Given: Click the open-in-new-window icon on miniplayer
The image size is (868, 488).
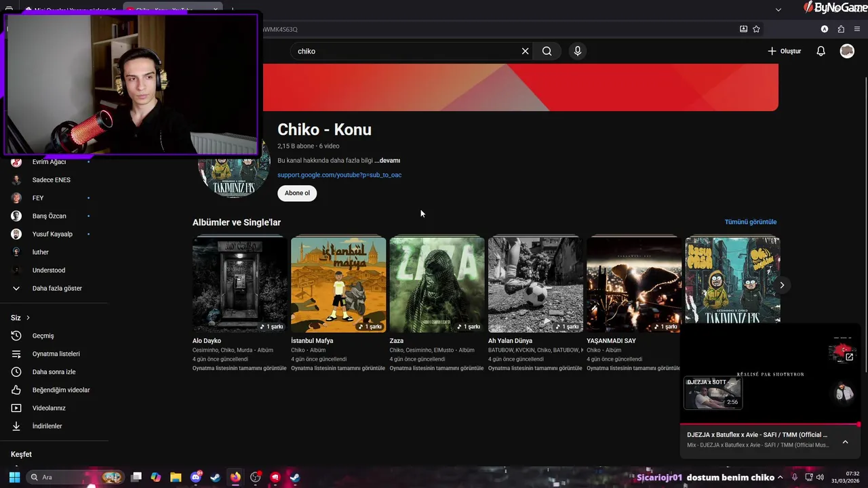Looking at the screenshot, I should pyautogui.click(x=849, y=357).
